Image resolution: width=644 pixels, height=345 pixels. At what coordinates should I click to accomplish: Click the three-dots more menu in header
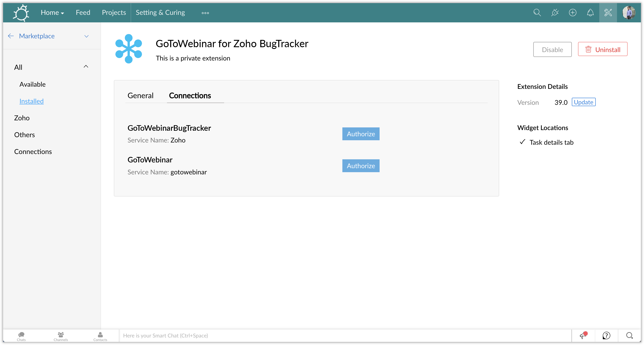[205, 13]
